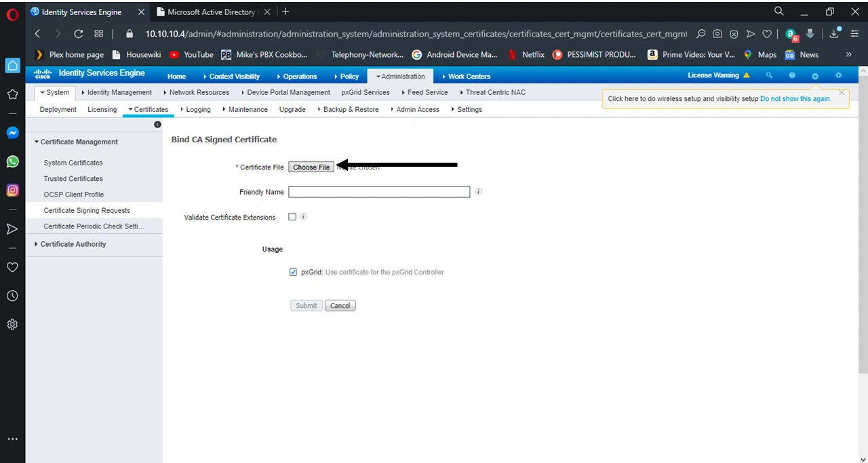Click the Cancel button
Viewport: 868px width, 463px height.
tap(340, 306)
